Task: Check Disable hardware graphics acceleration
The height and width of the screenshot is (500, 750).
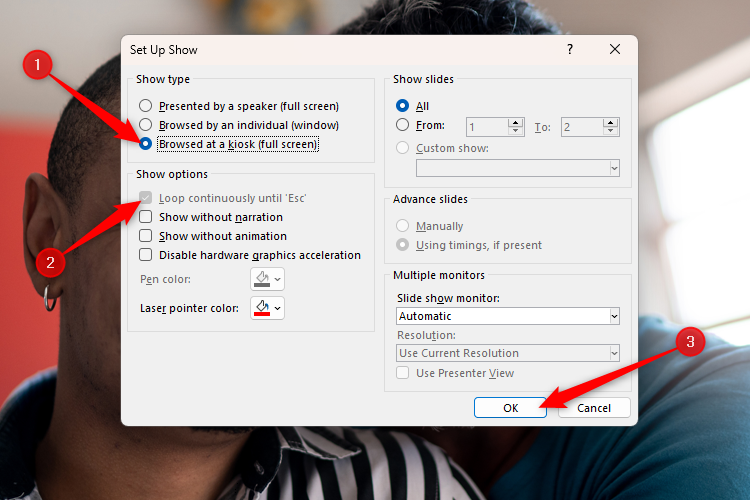Action: click(145, 255)
